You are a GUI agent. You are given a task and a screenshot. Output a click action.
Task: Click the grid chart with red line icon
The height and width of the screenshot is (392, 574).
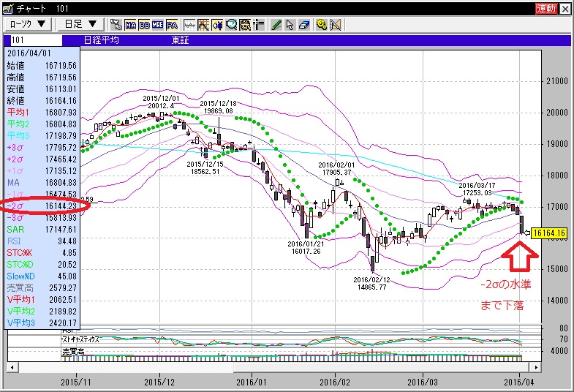point(203,25)
